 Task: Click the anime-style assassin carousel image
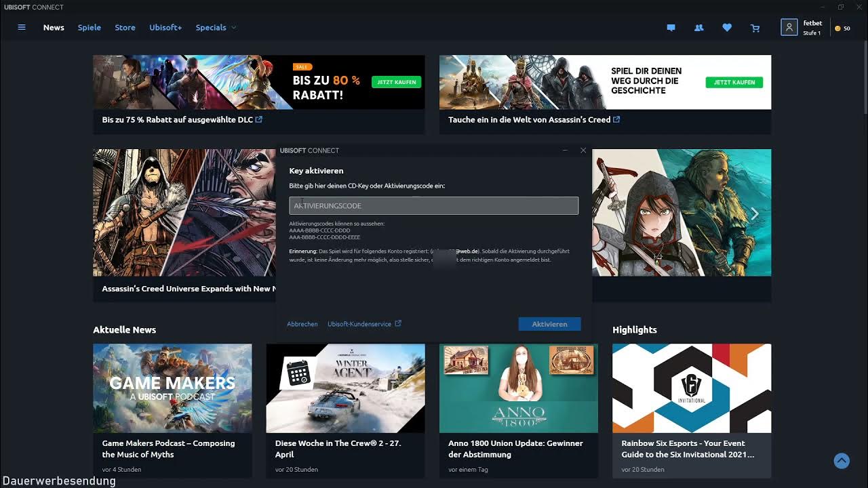click(682, 213)
